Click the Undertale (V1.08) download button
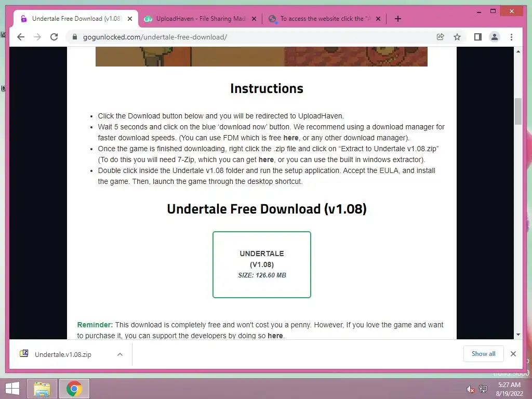 coord(262,264)
